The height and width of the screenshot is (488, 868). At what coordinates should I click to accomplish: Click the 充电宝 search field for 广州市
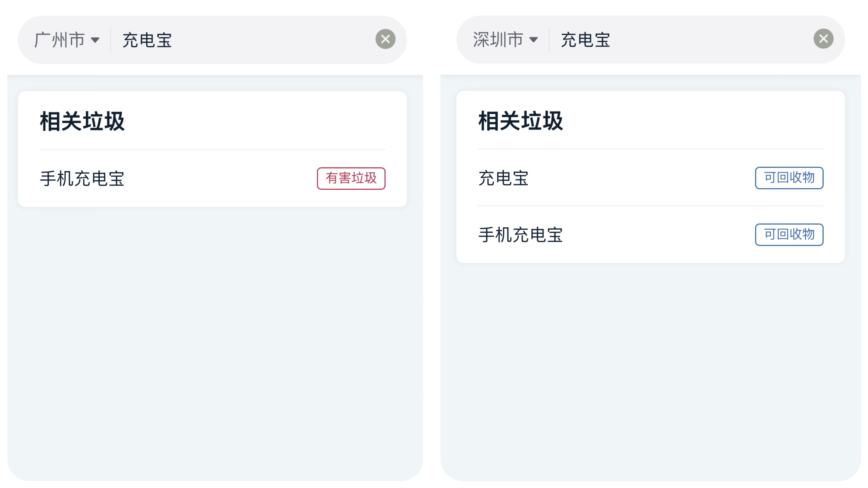point(243,40)
